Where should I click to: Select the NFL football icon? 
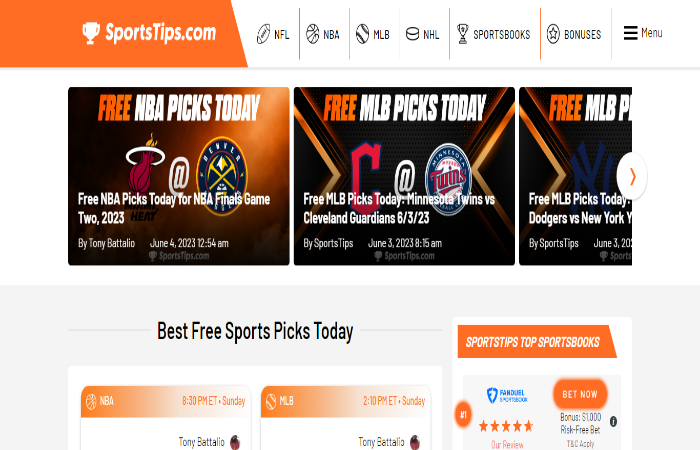tap(263, 34)
